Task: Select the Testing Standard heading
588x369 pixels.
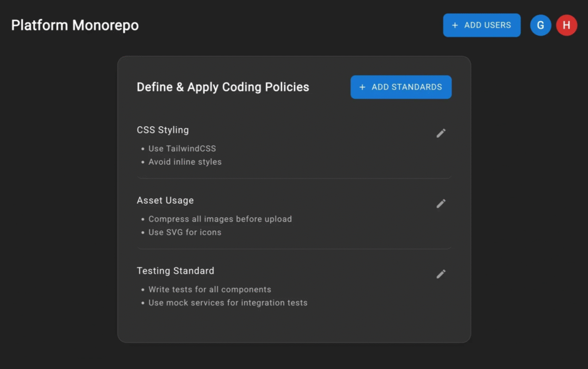Action: pyautogui.click(x=175, y=271)
